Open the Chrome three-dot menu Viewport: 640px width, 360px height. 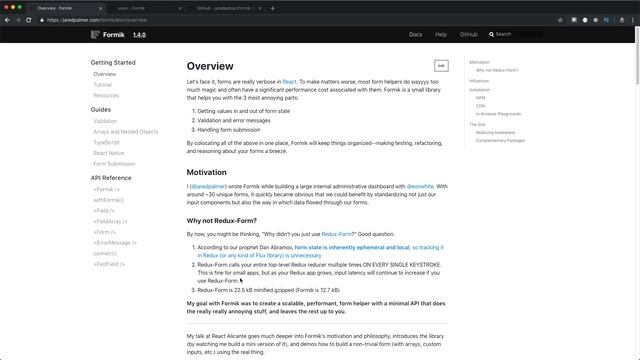[x=633, y=20]
